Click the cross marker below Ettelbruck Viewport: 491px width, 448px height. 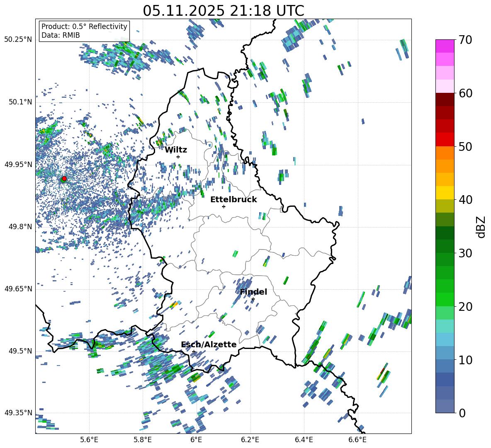click(x=224, y=206)
